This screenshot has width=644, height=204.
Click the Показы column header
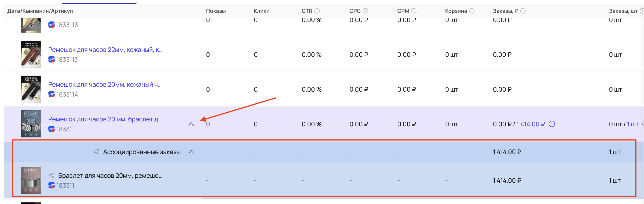(x=216, y=11)
